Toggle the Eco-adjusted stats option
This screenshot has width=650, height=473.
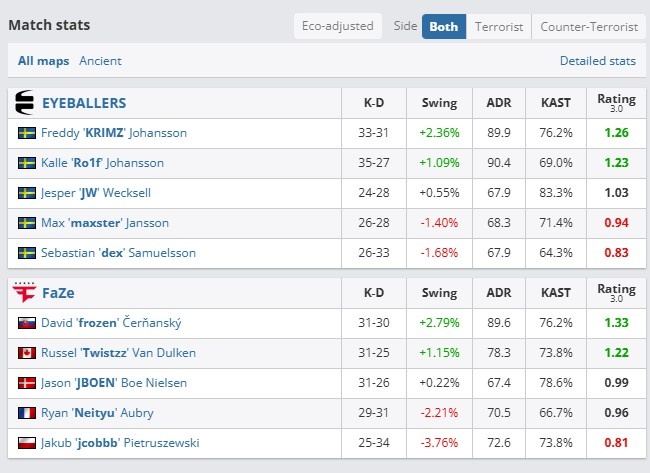pyautogui.click(x=337, y=26)
